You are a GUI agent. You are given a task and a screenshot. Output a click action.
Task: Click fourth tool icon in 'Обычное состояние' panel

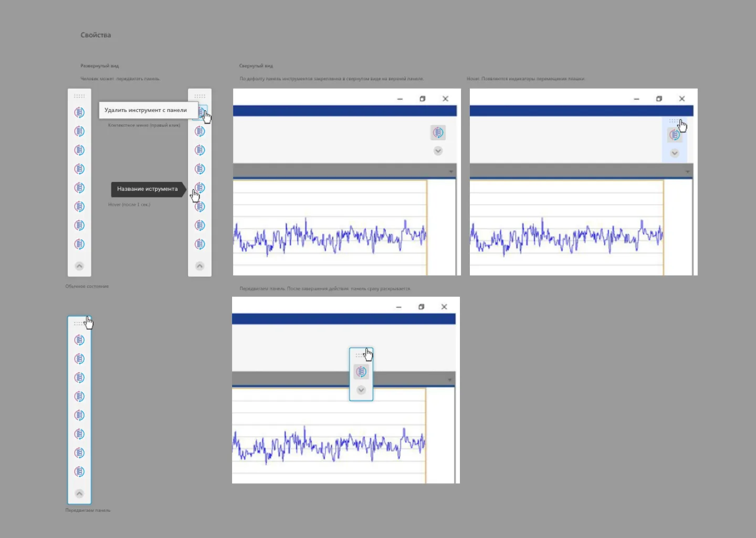pyautogui.click(x=79, y=169)
